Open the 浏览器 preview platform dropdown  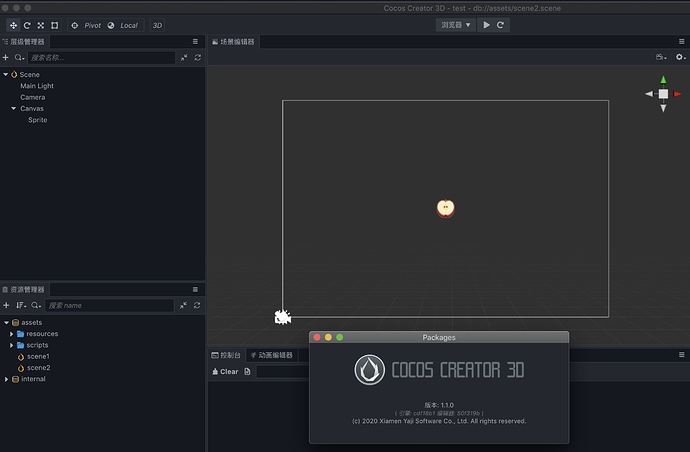point(456,25)
